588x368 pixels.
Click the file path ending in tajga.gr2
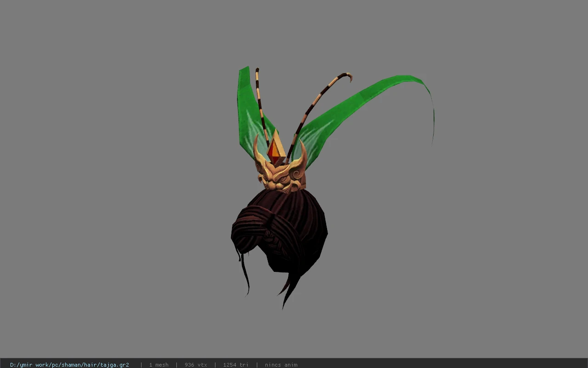click(x=69, y=365)
